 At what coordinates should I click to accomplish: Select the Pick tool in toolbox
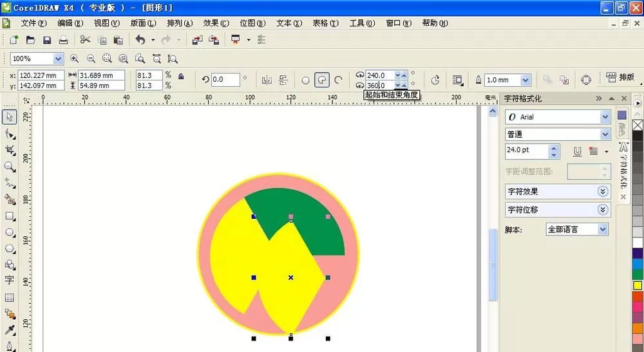tap(10, 117)
